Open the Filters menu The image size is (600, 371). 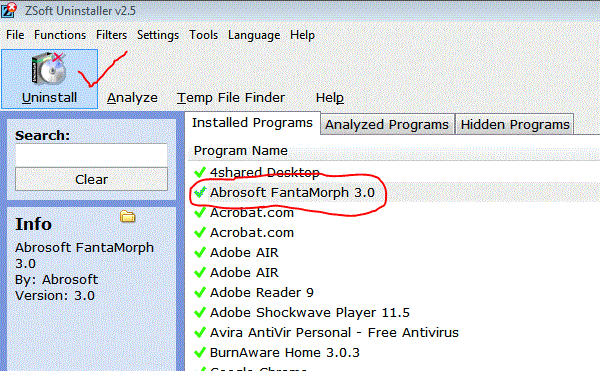111,35
